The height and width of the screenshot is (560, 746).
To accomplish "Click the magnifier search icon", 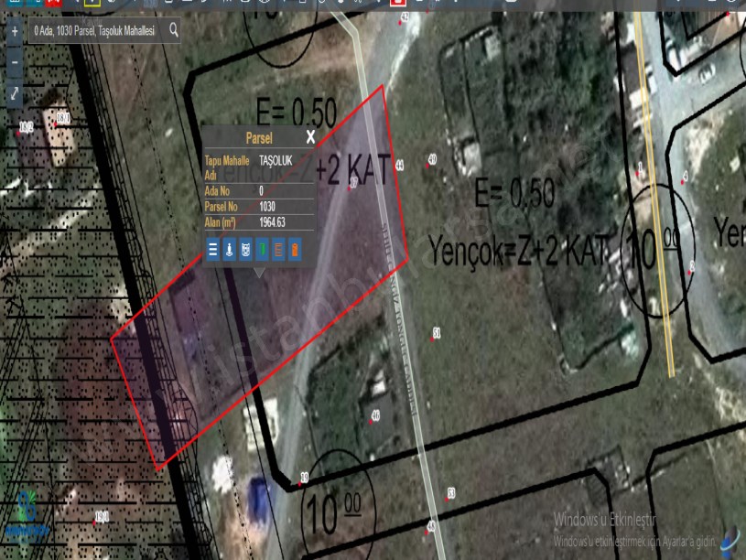I will pos(173,30).
